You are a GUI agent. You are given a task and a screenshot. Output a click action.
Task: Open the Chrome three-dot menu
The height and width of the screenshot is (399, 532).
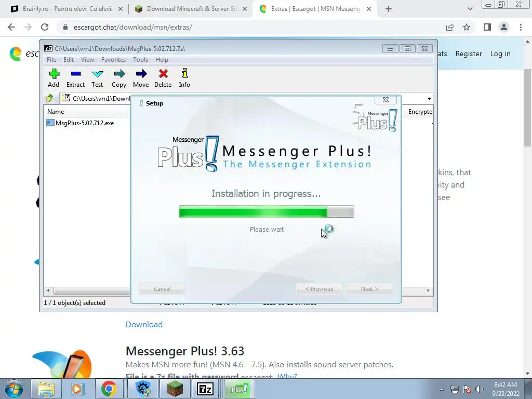point(521,27)
